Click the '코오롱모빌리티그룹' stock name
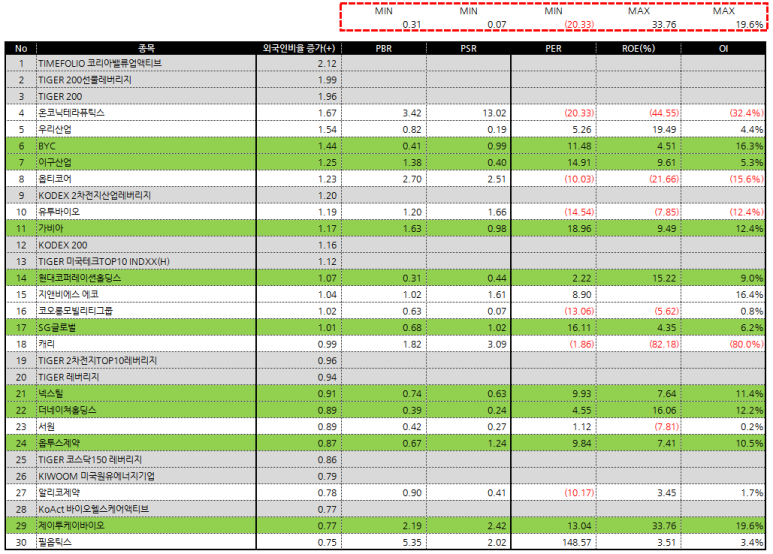The image size is (773, 554). (x=75, y=311)
